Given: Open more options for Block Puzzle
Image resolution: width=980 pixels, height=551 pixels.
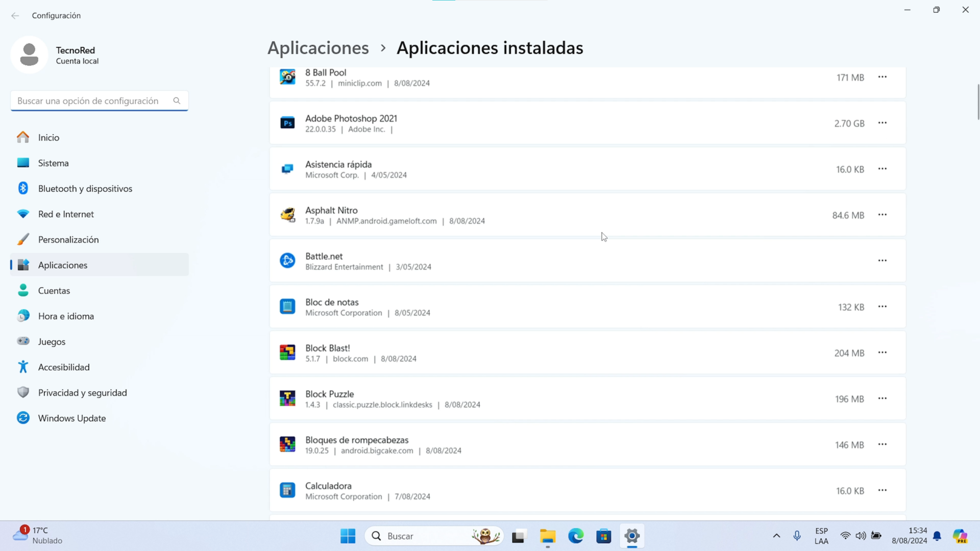Looking at the screenshot, I should 883,398.
